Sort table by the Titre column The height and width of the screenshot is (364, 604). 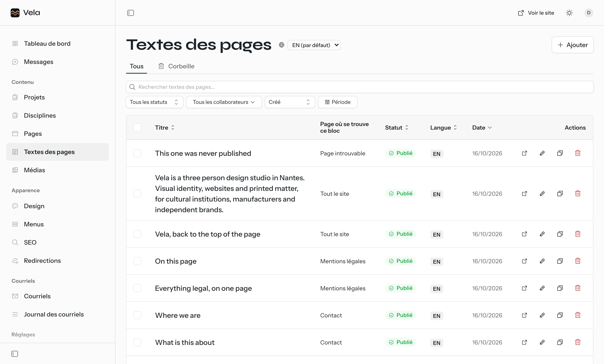[165, 127]
